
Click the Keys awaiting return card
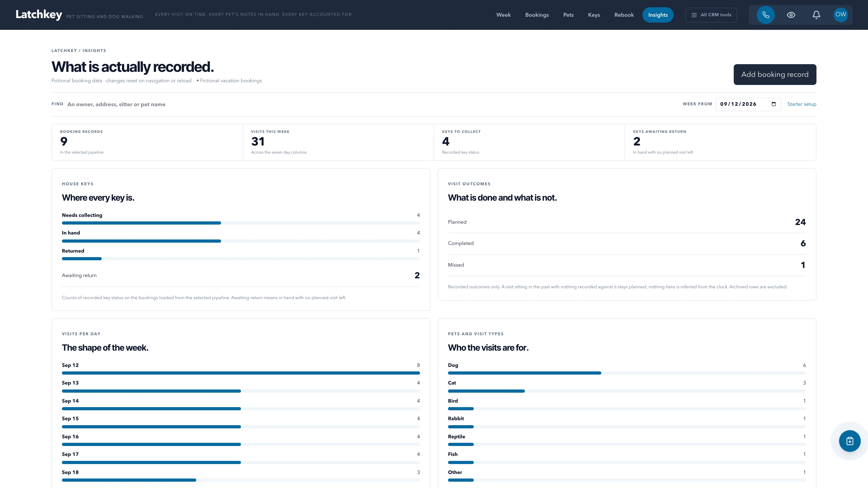720,142
